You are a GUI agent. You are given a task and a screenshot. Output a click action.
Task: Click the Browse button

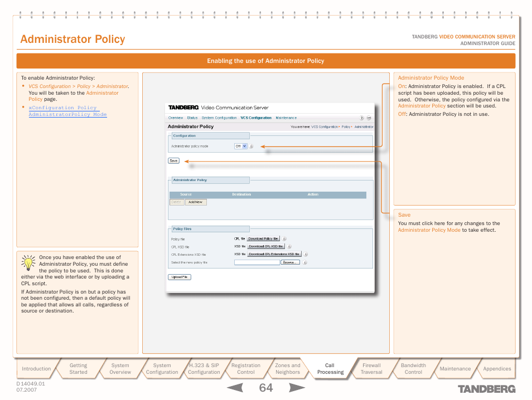(x=290, y=262)
